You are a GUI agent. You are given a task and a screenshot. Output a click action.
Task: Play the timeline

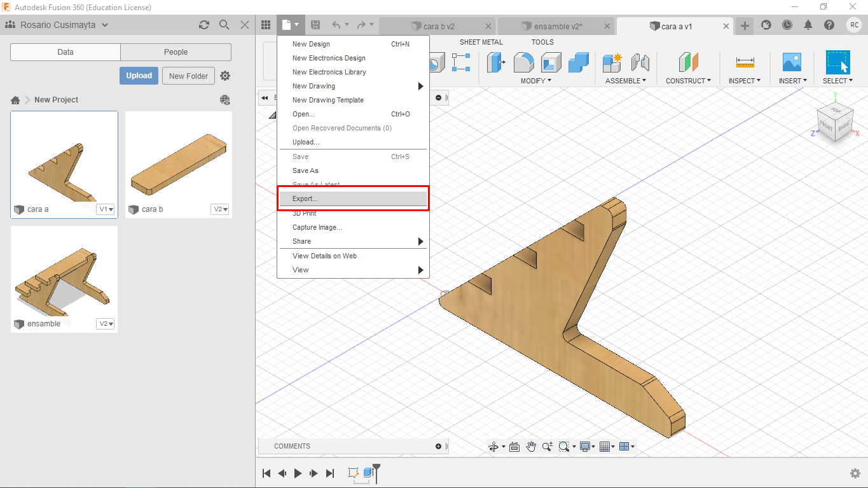(298, 473)
